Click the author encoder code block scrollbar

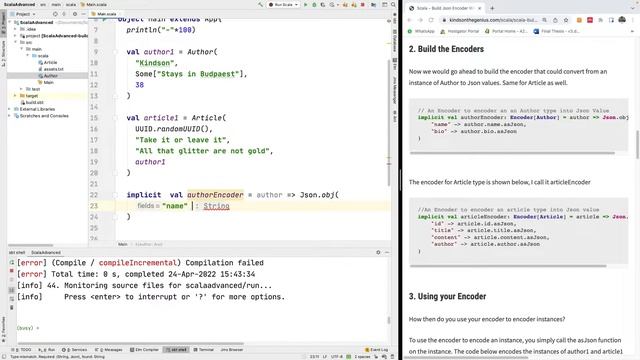[x=512, y=153]
